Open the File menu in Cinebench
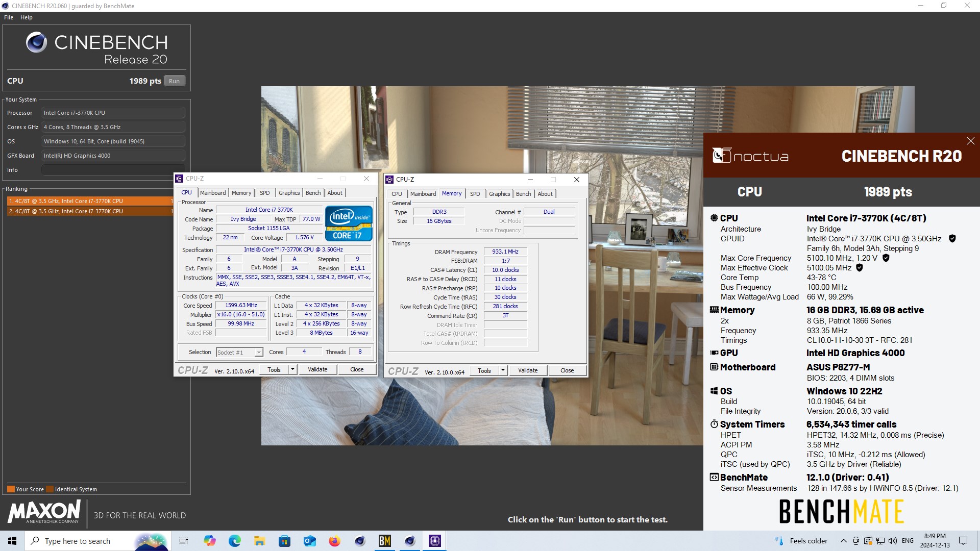Image resolution: width=980 pixels, height=551 pixels. 9,17
